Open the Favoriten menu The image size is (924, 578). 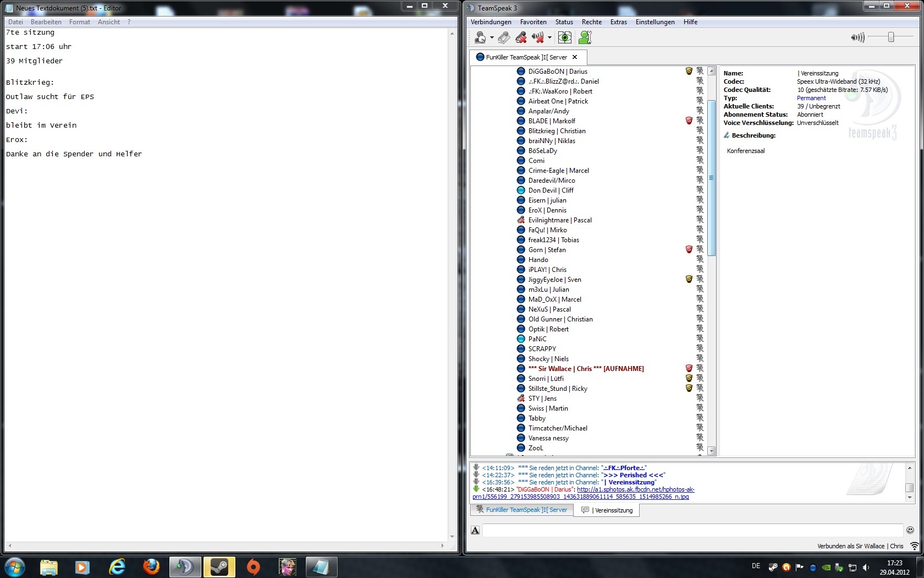(x=533, y=22)
